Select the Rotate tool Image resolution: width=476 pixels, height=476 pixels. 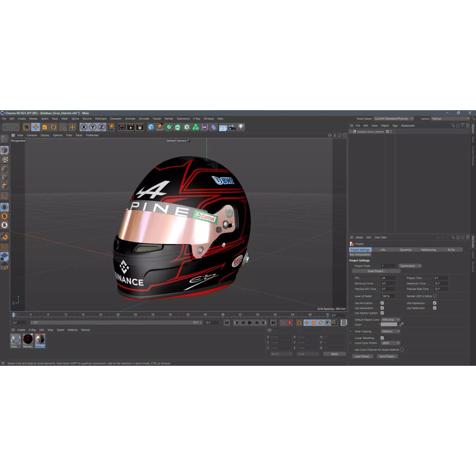pyautogui.click(x=53, y=127)
